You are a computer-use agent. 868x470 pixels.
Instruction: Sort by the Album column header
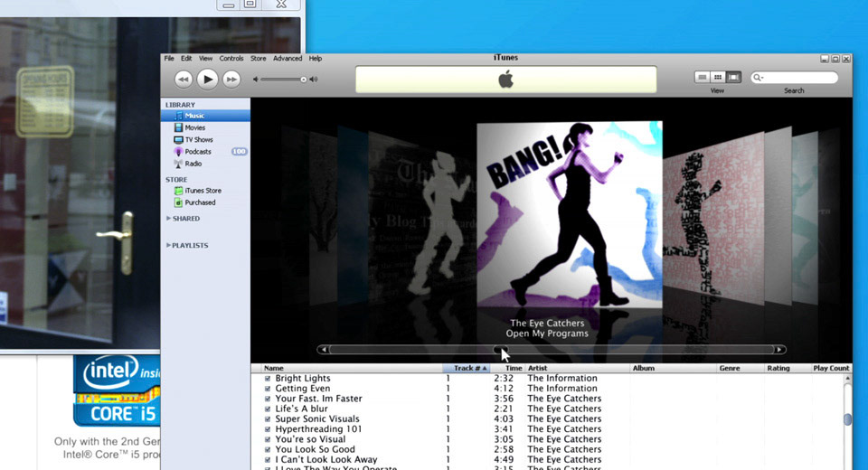coord(673,368)
